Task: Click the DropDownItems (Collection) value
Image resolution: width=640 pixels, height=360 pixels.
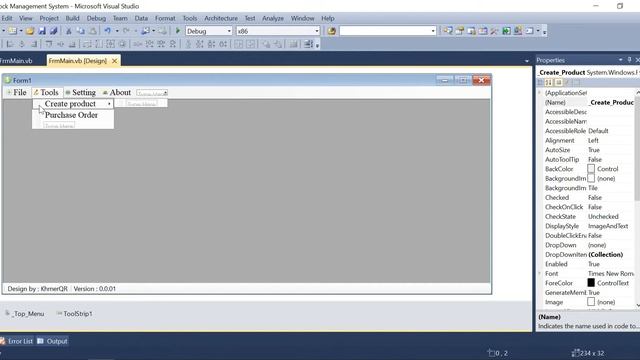Action: pyautogui.click(x=606, y=254)
